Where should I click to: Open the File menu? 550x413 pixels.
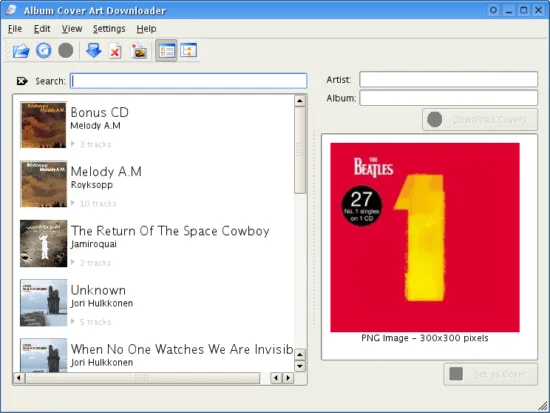15,29
